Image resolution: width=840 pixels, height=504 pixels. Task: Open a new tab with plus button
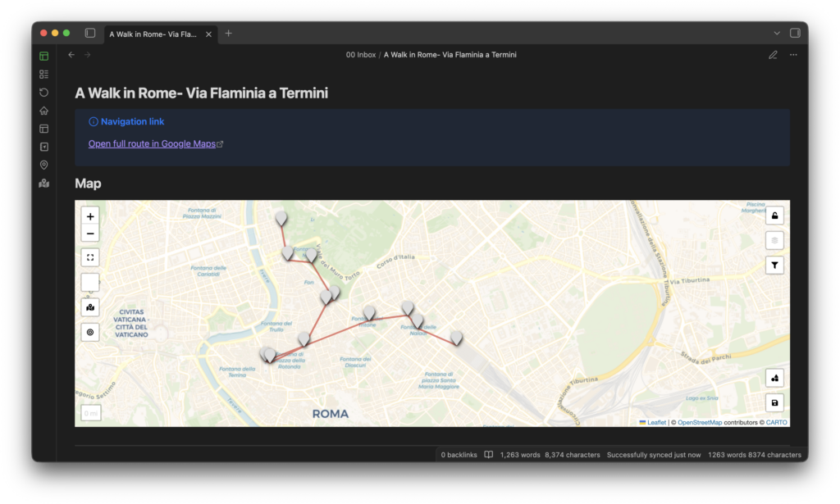(229, 34)
